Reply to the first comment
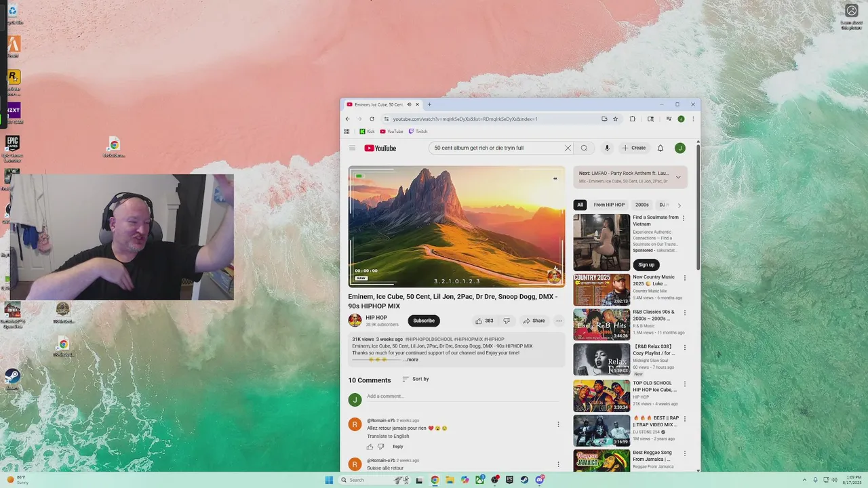The image size is (868, 488). (x=397, y=447)
